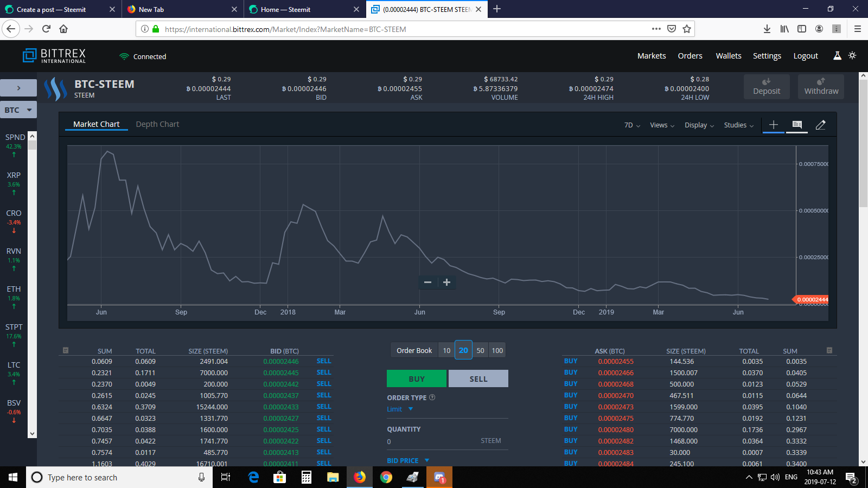The height and width of the screenshot is (488, 868).
Task: Open Chrome from the taskbar
Action: pos(386,477)
